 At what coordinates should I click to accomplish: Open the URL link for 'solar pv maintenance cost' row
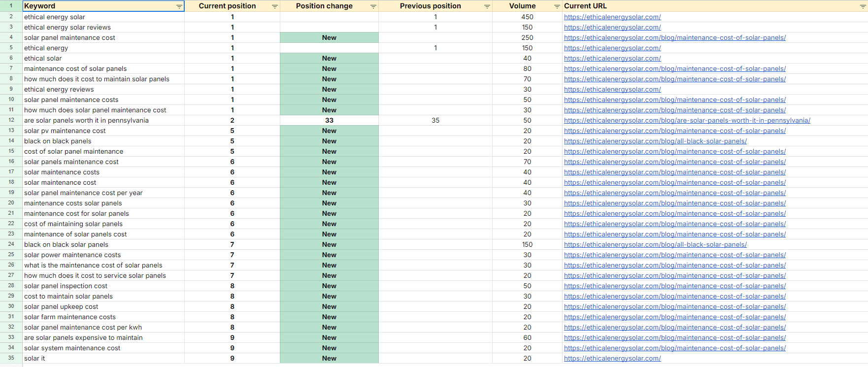[675, 131]
